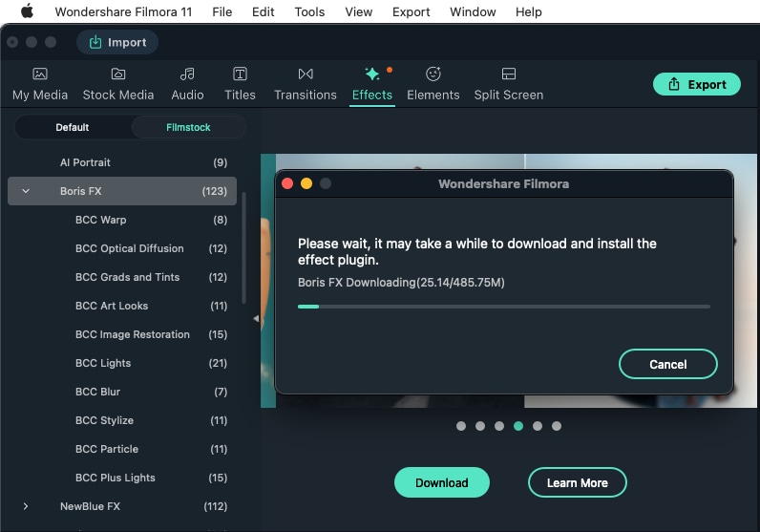Image resolution: width=760 pixels, height=532 pixels.
Task: Collapse the Boris FX category chevron
Action: (x=26, y=191)
